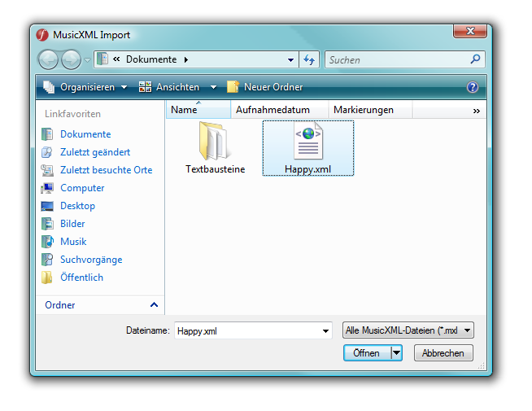
Task: Click the Öffnen button
Action: coord(366,353)
